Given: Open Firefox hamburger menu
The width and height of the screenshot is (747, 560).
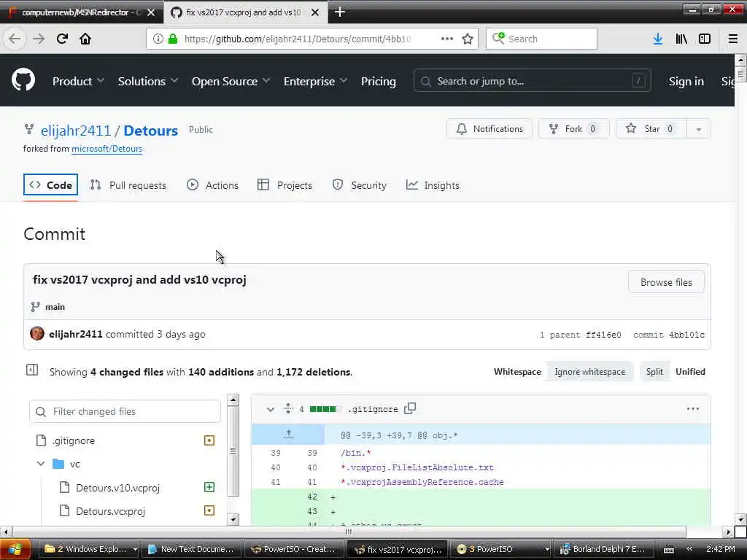Looking at the screenshot, I should [732, 39].
